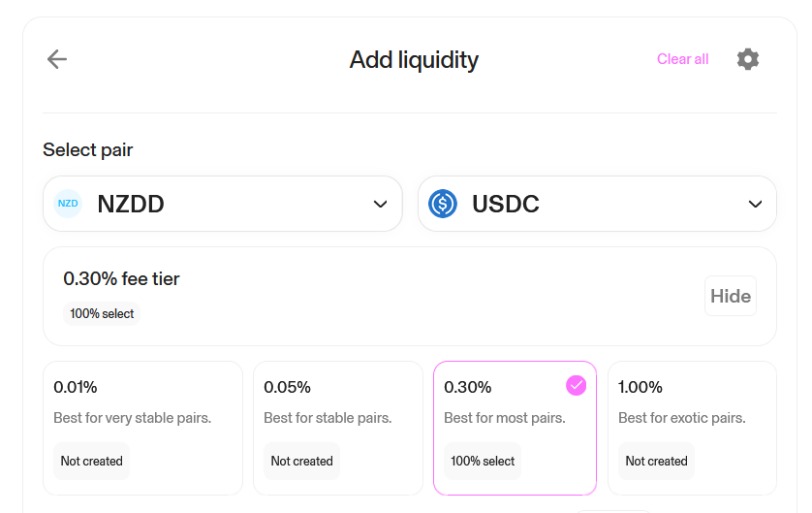Click Not created badge on 1.00% tier
Viewport: 812px width, 513px height.
(656, 461)
